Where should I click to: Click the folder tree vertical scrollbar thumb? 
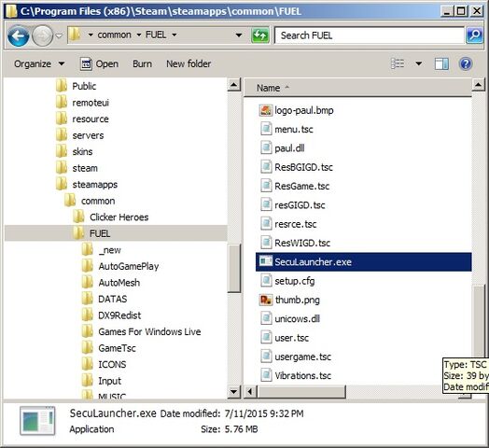[234, 268]
